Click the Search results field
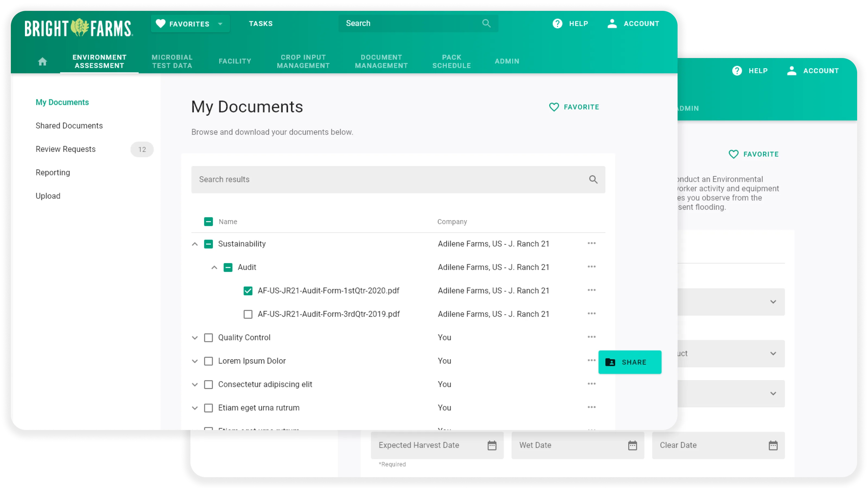Image resolution: width=868 pixels, height=488 pixels. 398,179
